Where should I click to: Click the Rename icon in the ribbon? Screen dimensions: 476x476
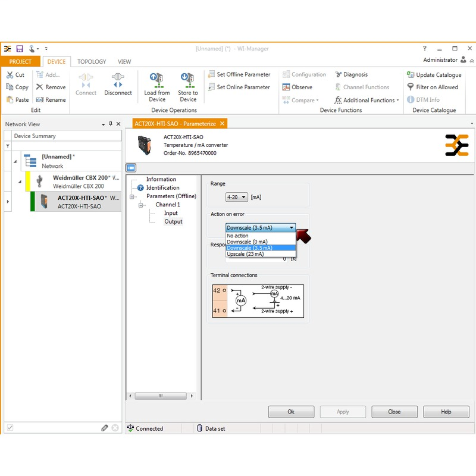click(x=40, y=99)
